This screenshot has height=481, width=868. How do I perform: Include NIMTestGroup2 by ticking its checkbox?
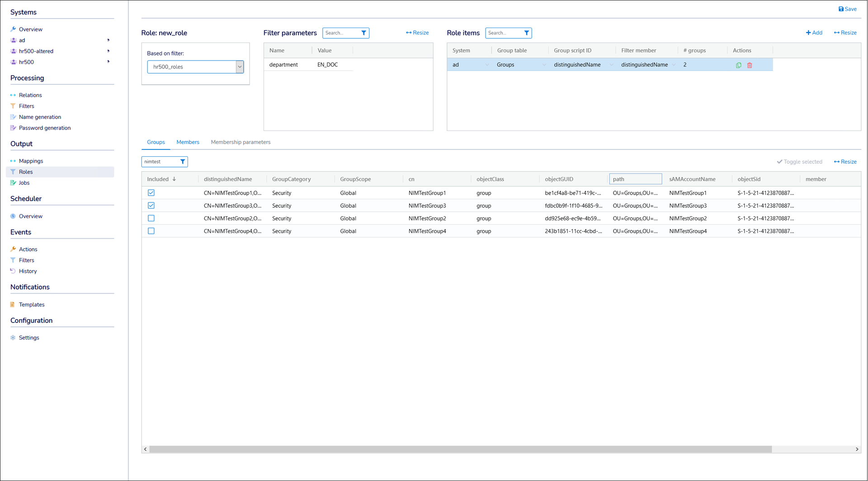151,218
